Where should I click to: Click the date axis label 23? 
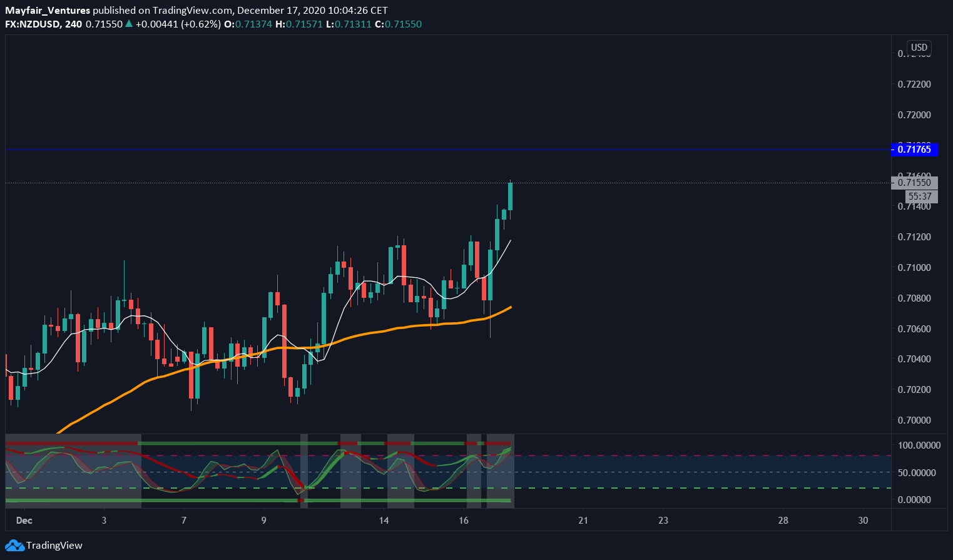[x=663, y=520]
